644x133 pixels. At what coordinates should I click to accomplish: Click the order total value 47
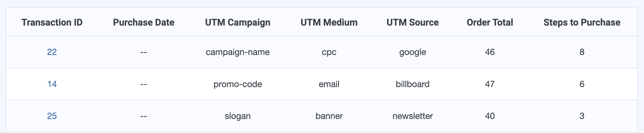point(490,84)
